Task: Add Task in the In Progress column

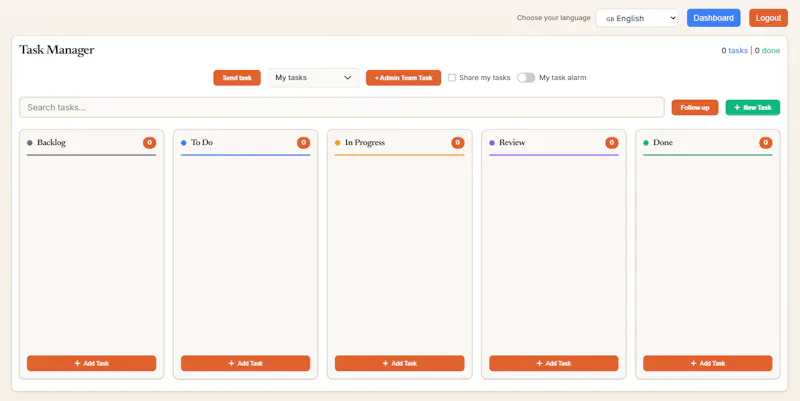Action: click(x=399, y=363)
